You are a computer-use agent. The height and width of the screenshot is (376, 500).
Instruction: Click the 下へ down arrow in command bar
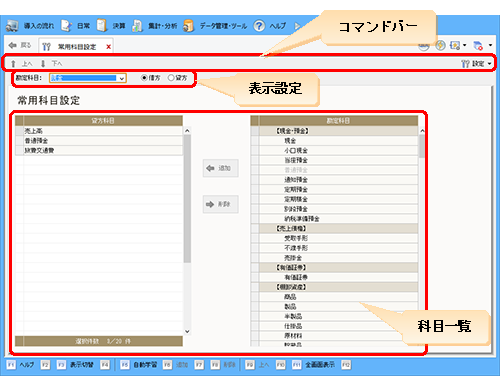[51, 63]
